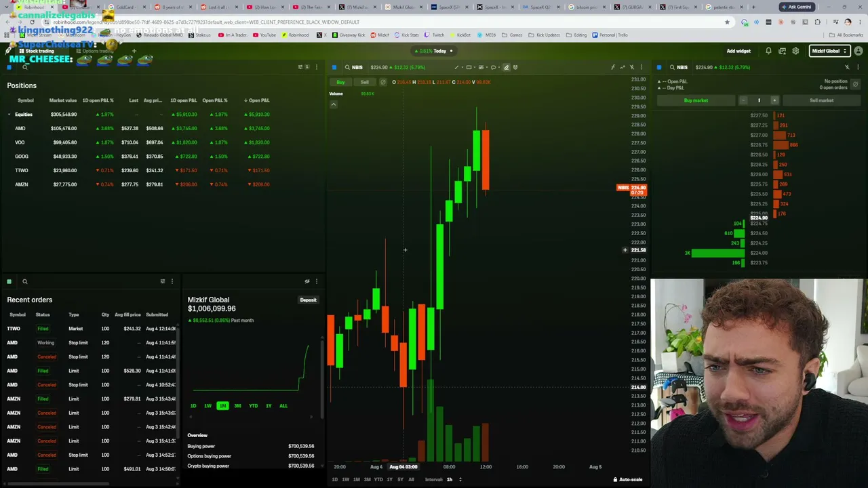Screen dimensions: 868x488
Task: Reload the page with browser refresh icon
Action: pos(32,22)
